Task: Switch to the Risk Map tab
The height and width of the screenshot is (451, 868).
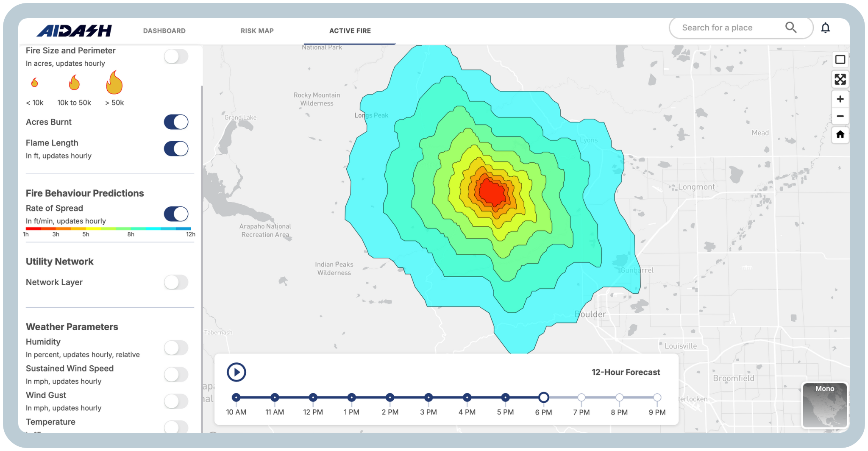Action: click(257, 31)
